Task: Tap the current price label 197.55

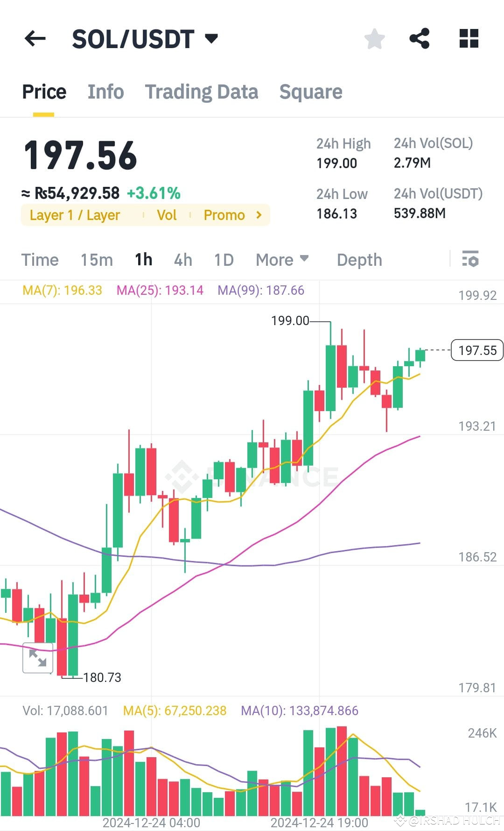Action: tap(476, 350)
